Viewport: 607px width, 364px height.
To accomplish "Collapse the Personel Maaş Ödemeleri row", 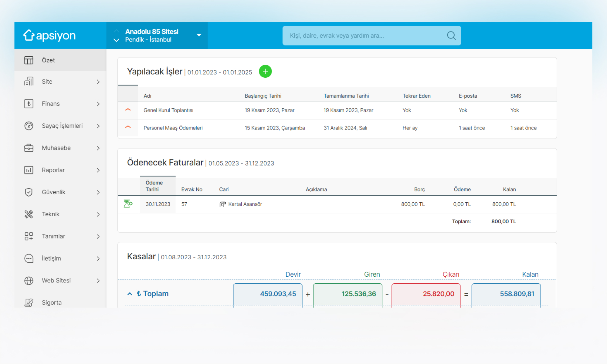I will (x=128, y=127).
